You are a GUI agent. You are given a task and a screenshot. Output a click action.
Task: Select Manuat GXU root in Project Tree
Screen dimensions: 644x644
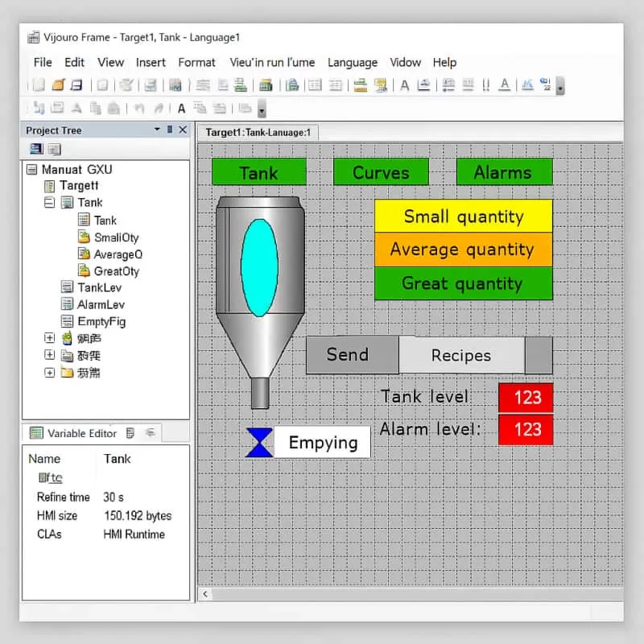tap(76, 169)
